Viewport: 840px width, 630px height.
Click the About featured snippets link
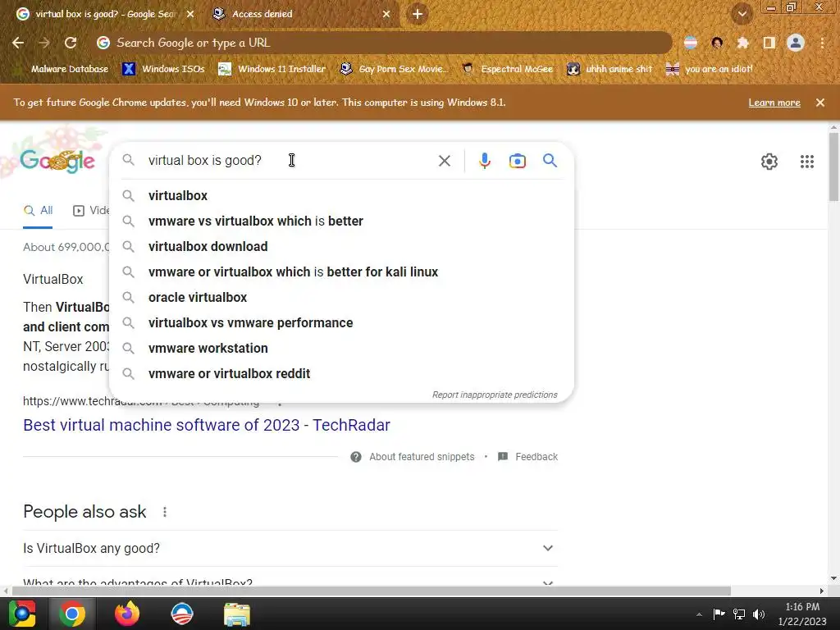point(413,456)
